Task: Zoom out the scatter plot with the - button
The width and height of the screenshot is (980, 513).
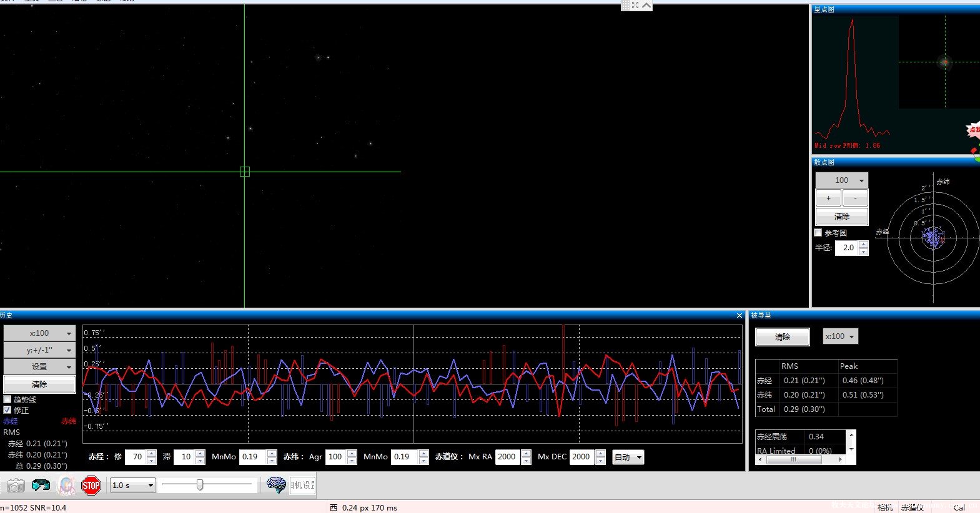Action: (x=855, y=198)
